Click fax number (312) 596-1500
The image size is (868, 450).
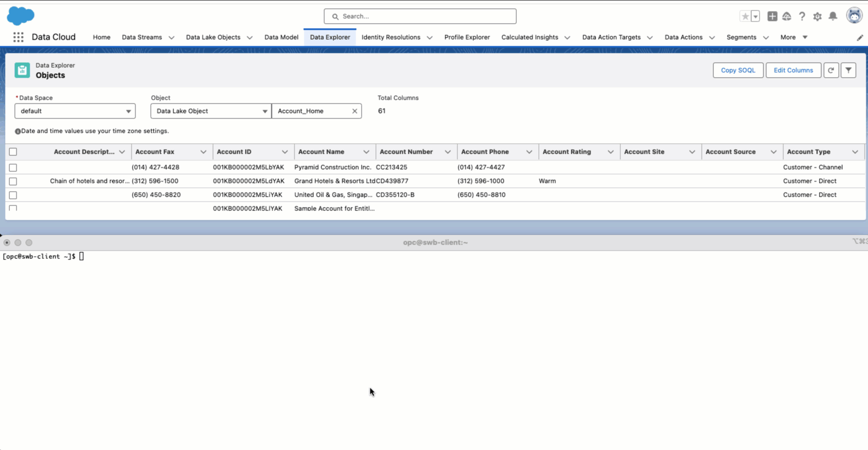155,181
